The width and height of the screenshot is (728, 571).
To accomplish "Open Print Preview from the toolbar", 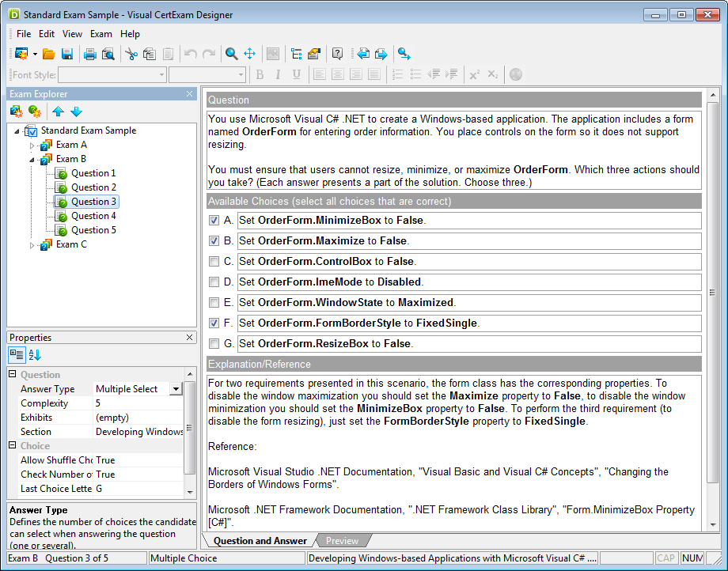I will click(x=108, y=54).
